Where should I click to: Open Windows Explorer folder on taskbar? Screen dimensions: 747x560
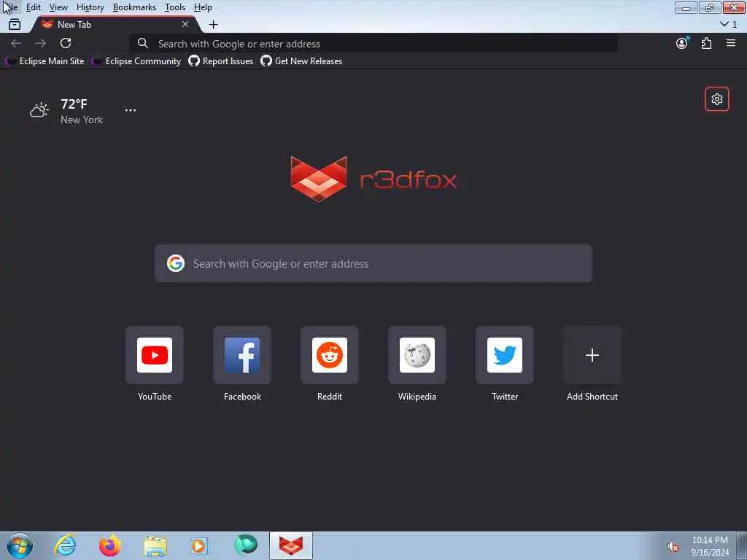[x=155, y=545]
